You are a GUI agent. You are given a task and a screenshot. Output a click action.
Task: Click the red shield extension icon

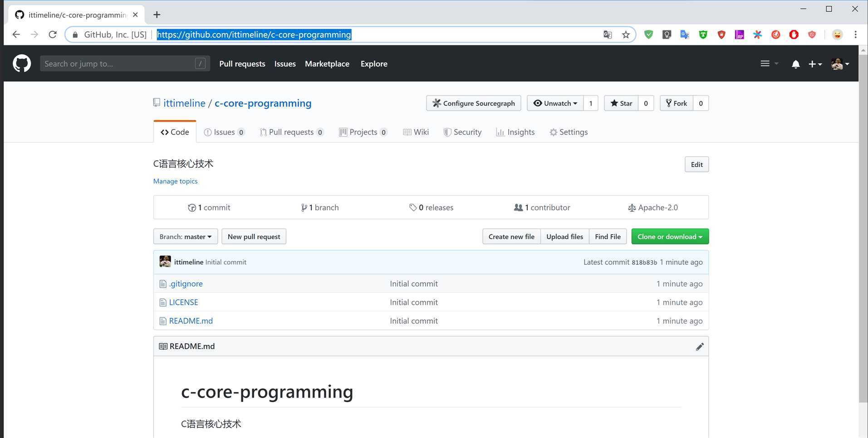click(721, 34)
